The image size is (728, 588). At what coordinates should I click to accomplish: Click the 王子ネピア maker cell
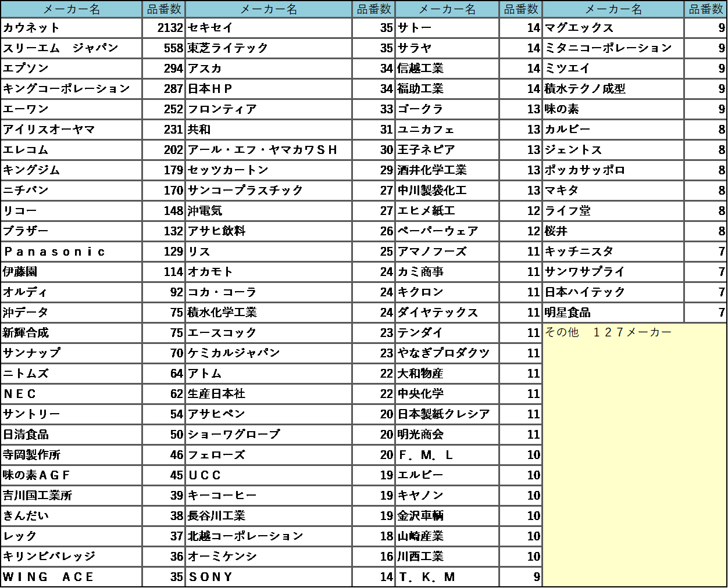pos(447,150)
